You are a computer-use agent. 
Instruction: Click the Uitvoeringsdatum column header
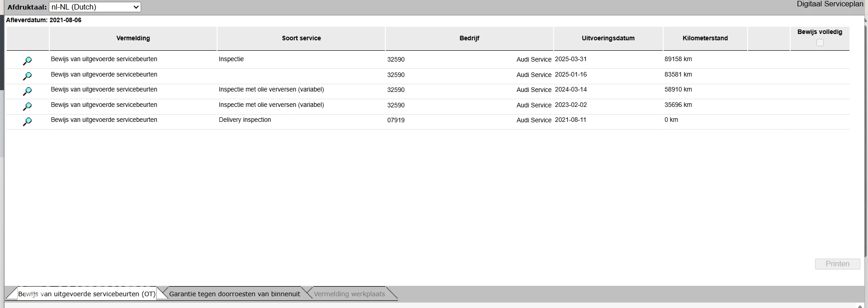coord(608,38)
